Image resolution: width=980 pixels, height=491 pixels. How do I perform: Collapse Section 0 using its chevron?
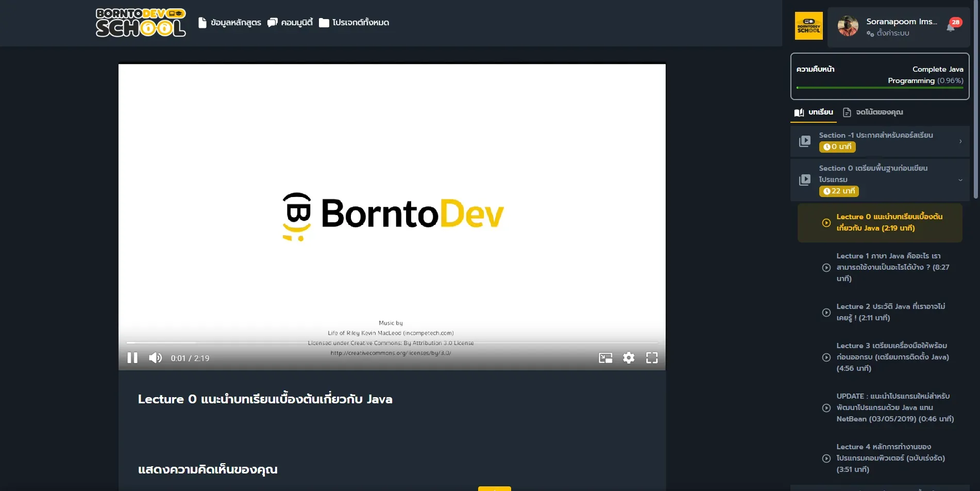tap(960, 179)
